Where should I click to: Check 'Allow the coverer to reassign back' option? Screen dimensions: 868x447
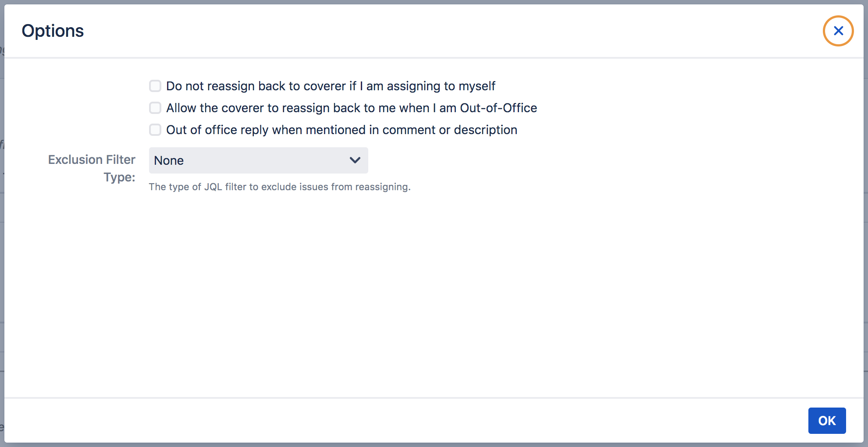coord(155,108)
